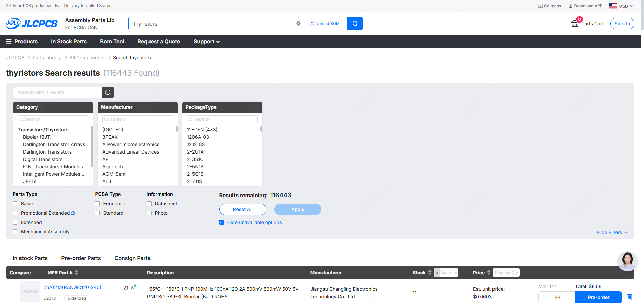
Task: Click the JLCPCB logo
Action: [x=32, y=24]
